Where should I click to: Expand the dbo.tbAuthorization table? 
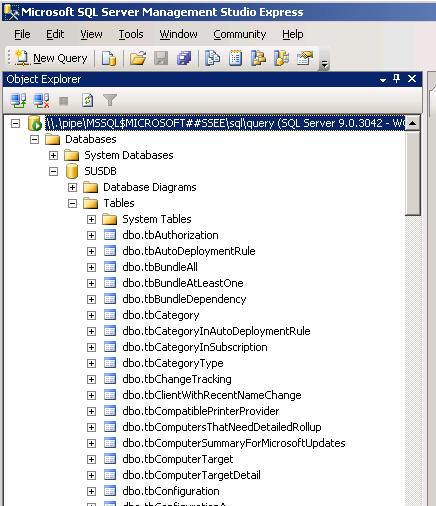(x=91, y=235)
